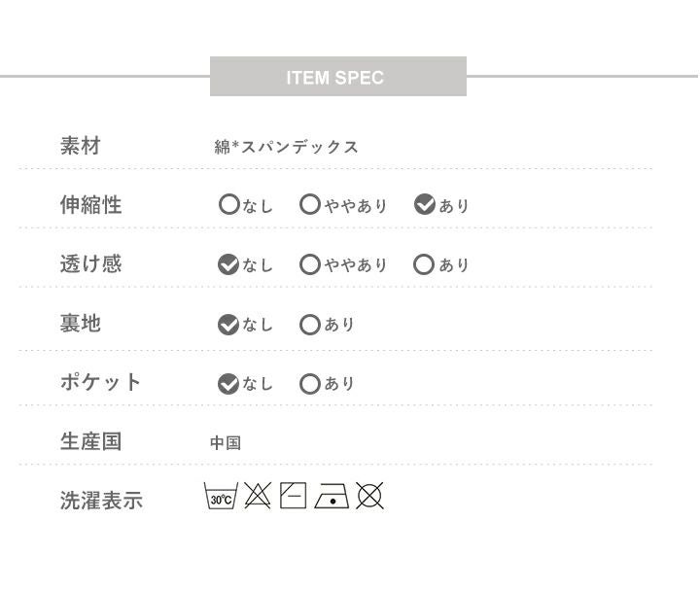Select 透け感 ややあり radio option

tap(310, 264)
